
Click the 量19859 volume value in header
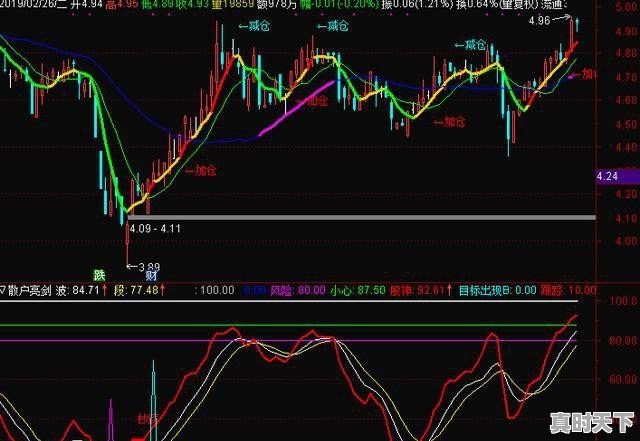pos(231,5)
